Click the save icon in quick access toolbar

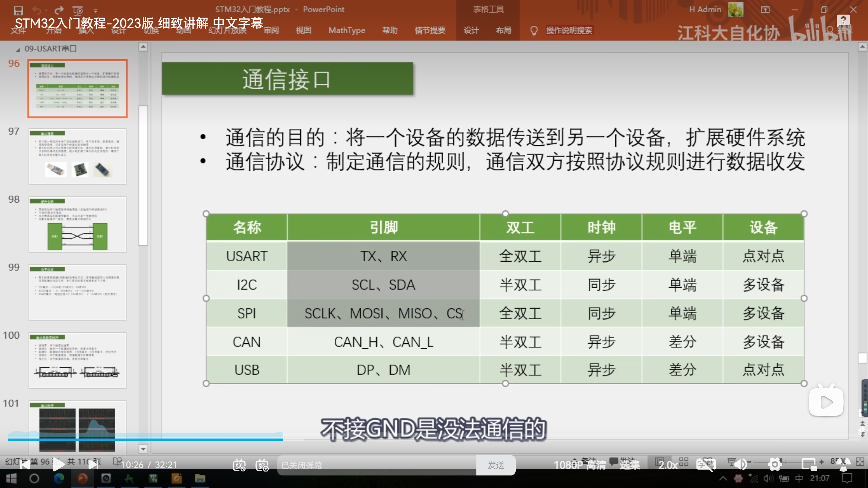(x=18, y=10)
